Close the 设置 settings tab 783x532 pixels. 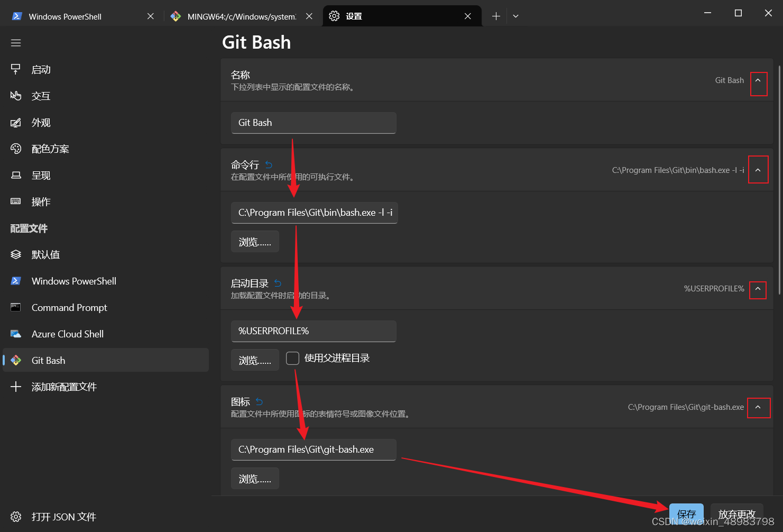pos(468,16)
